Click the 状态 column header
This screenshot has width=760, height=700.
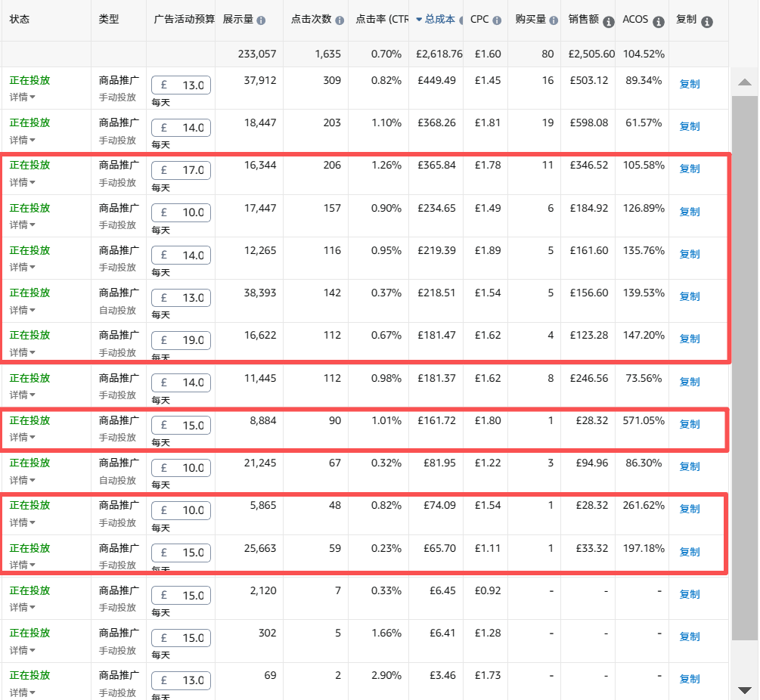point(20,20)
